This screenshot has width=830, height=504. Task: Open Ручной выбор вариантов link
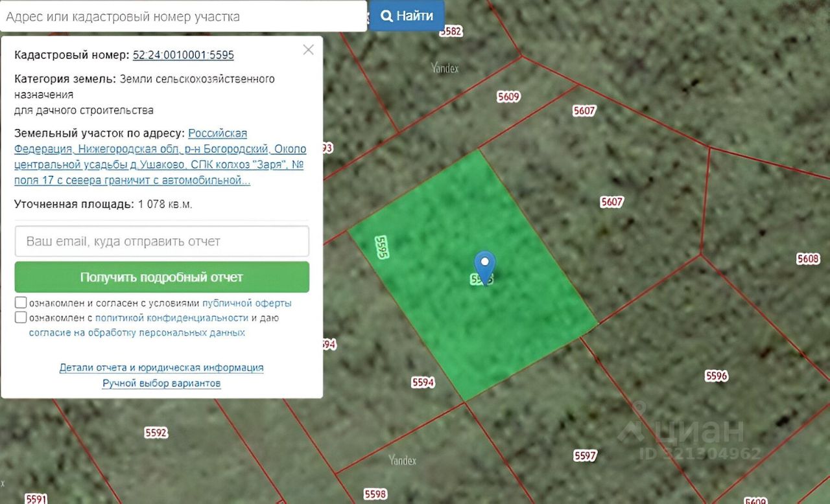coord(161,384)
